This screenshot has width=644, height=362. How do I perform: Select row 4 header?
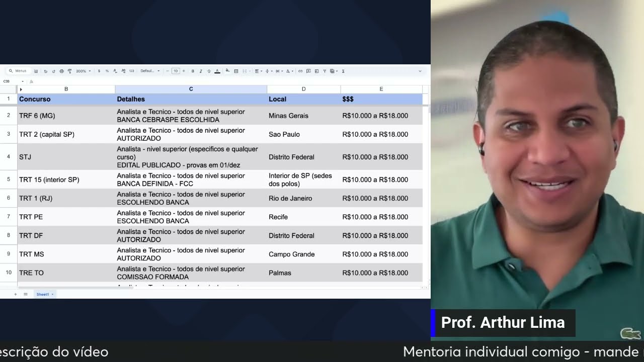coord(9,157)
